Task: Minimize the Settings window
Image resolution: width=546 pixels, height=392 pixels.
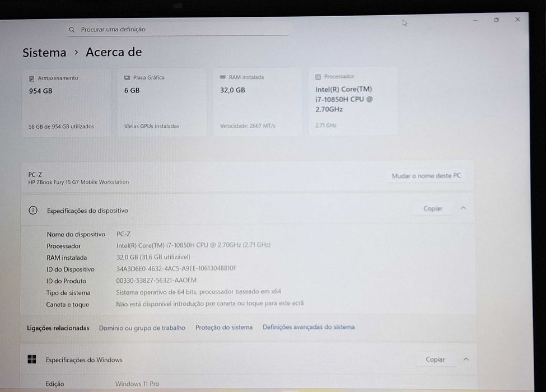Action: point(475,20)
